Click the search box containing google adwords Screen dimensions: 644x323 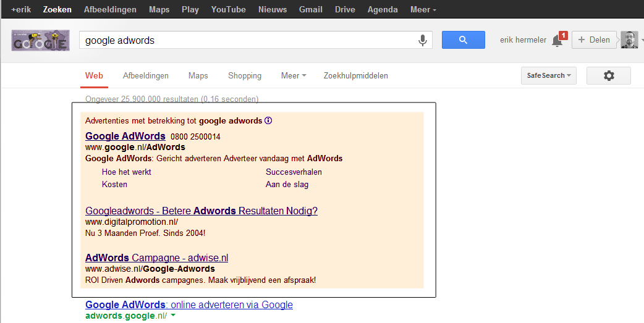[x=247, y=40]
